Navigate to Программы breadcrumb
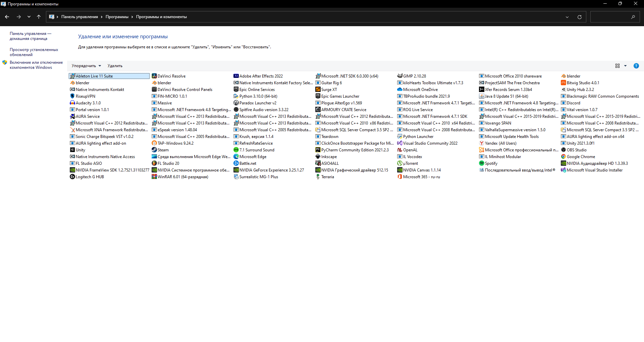Viewport: 644px width, 342px height. 117,17
